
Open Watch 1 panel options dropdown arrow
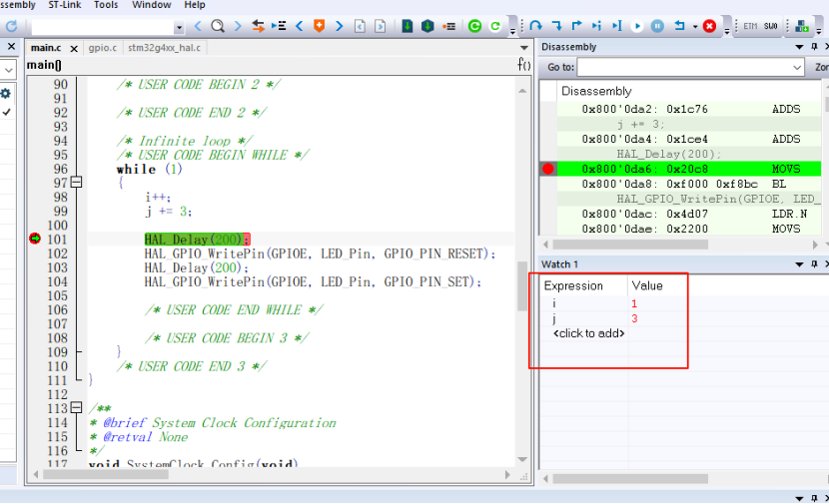(x=799, y=264)
